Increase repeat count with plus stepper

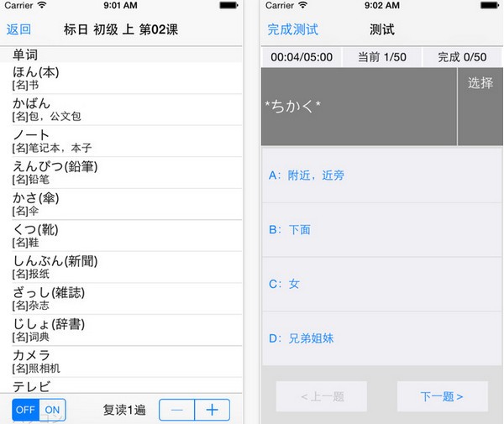[213, 410]
